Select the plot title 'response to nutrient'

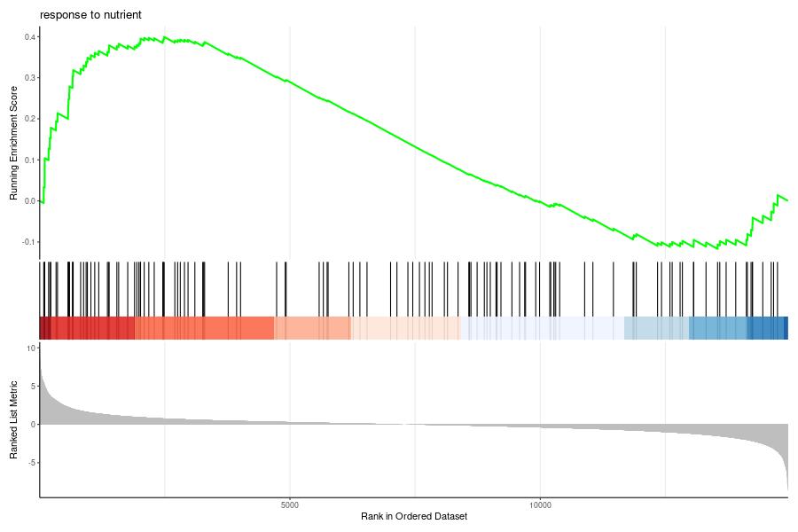(90, 15)
